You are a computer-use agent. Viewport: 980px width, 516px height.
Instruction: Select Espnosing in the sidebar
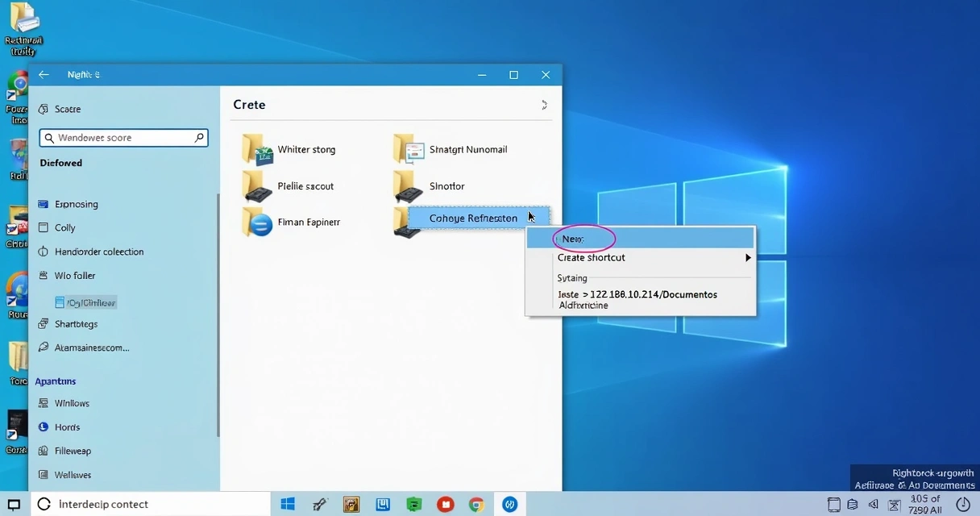(x=76, y=205)
